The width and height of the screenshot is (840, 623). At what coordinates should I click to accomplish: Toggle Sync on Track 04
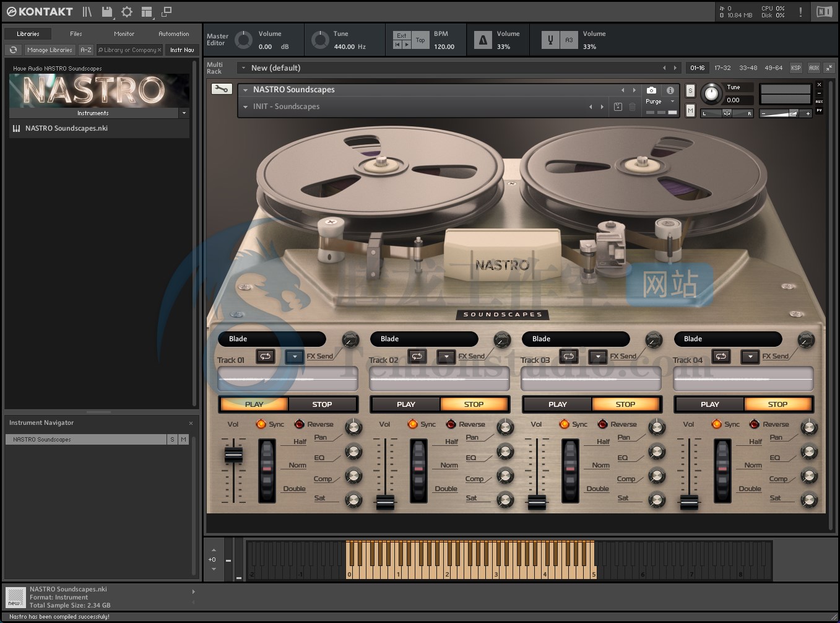tap(716, 424)
